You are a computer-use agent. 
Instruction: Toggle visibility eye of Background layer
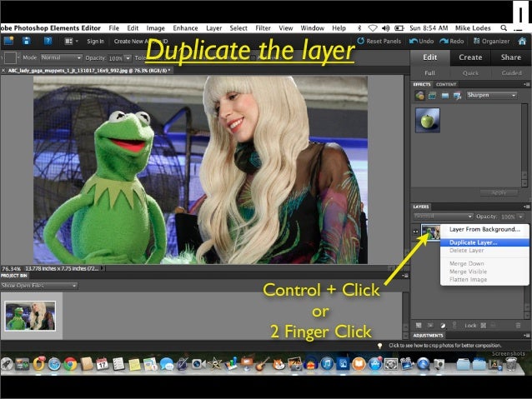(415, 232)
